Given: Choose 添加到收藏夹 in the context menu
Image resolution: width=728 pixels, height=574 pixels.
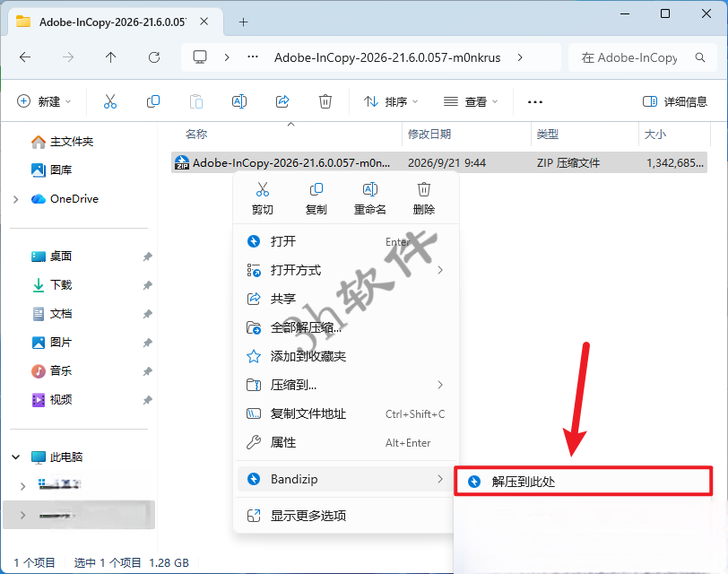Looking at the screenshot, I should (x=346, y=356).
